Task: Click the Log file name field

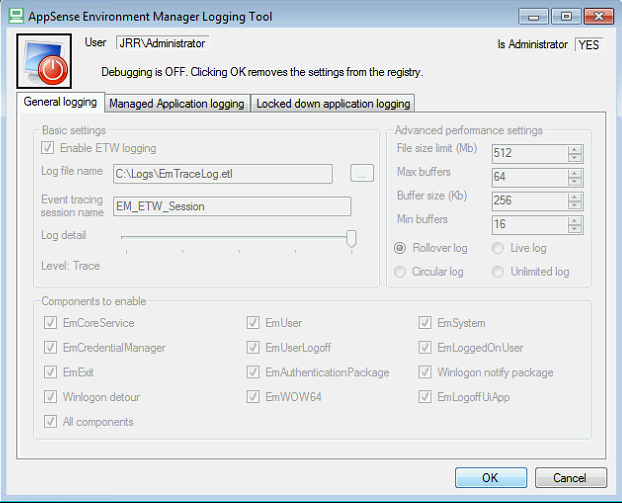Action: (223, 174)
